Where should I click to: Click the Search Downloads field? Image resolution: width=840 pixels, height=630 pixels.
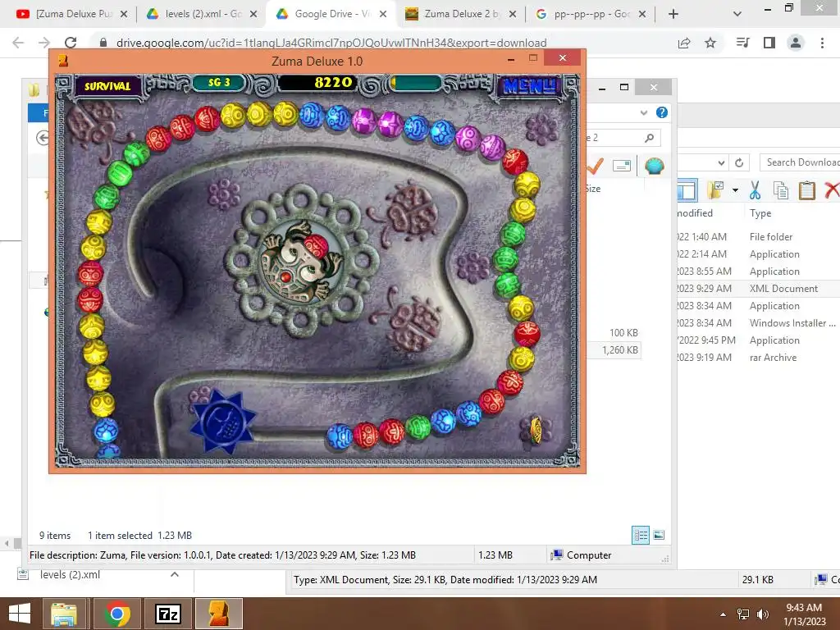[x=801, y=162]
